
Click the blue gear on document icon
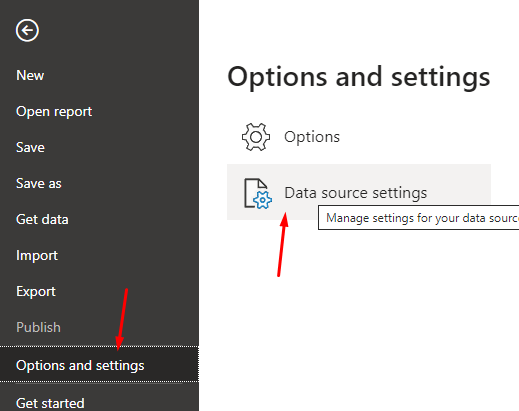coord(263,200)
